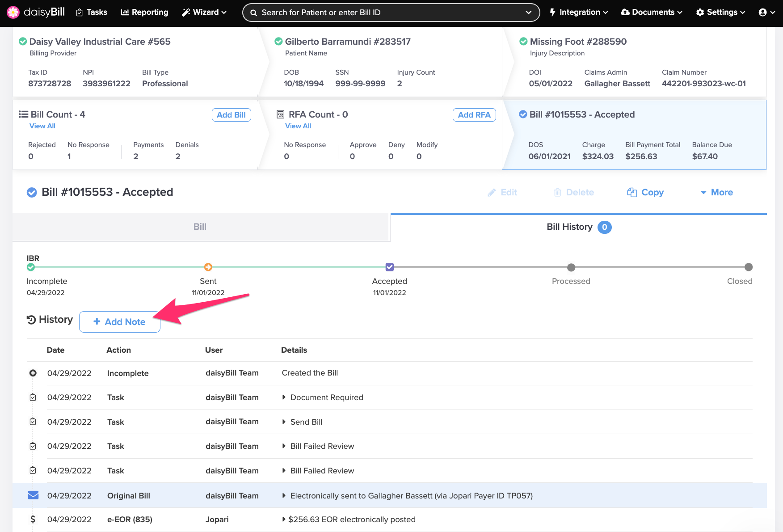Click the patient or Bill ID search field
The image size is (783, 532).
[x=389, y=13]
